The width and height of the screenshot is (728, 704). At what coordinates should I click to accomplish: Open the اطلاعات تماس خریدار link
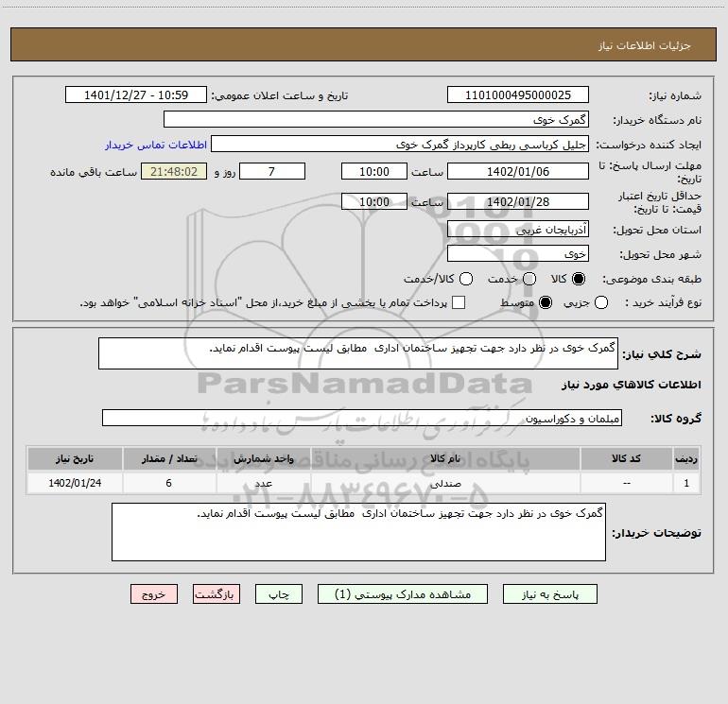pos(156,145)
